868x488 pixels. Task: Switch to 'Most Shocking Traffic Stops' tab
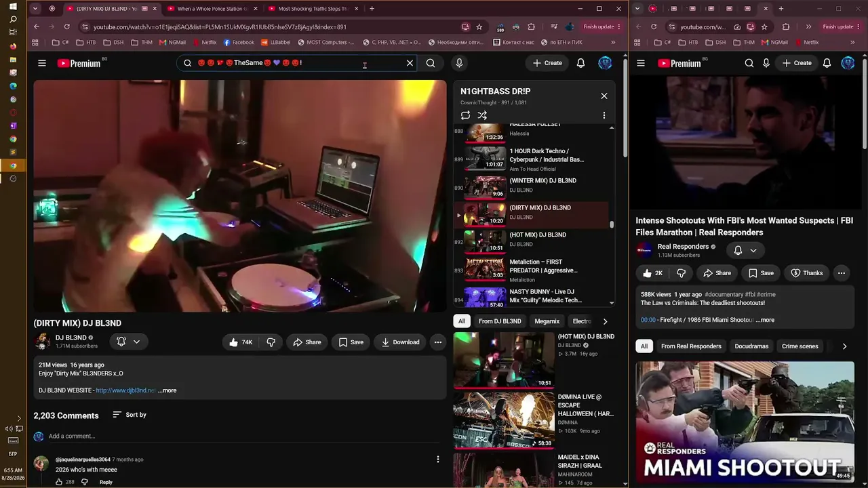click(311, 9)
